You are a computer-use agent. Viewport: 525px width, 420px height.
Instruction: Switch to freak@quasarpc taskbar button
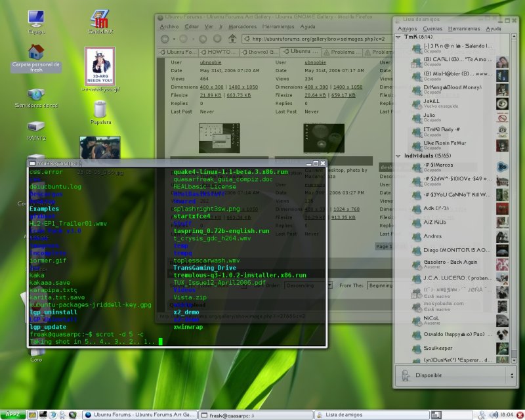[255, 415]
